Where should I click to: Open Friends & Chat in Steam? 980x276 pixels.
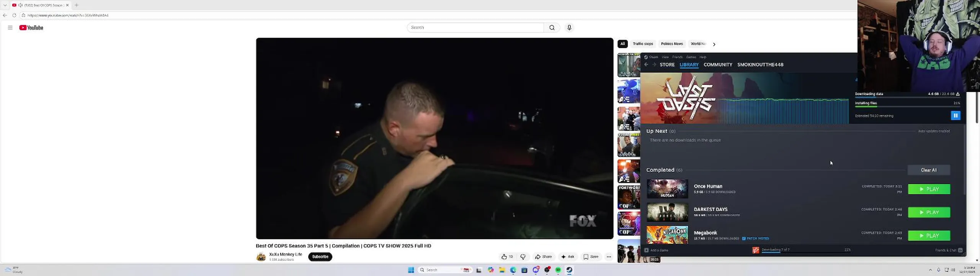pyautogui.click(x=948, y=250)
